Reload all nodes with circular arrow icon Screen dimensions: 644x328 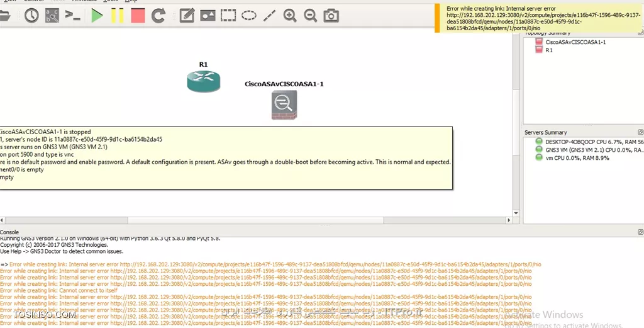point(158,16)
